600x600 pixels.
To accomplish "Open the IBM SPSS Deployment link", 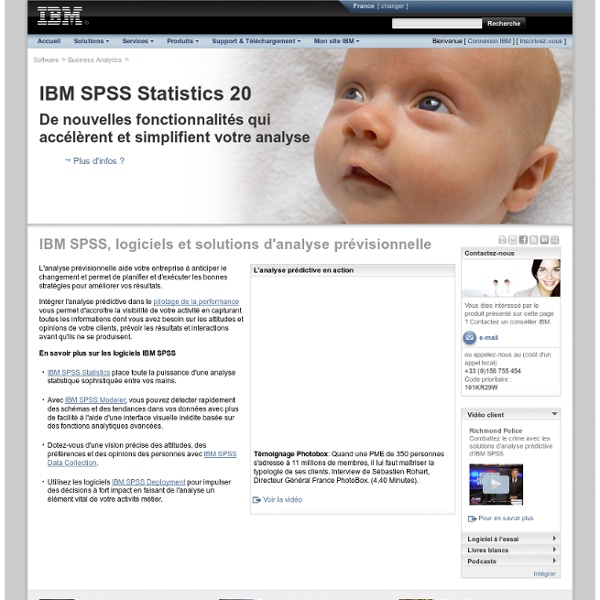I will (x=148, y=482).
